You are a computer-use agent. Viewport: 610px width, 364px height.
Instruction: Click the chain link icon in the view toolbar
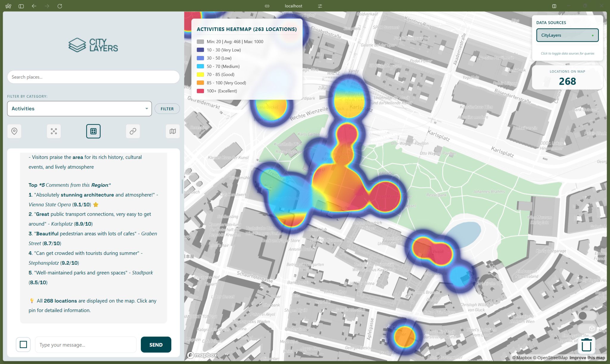click(133, 131)
